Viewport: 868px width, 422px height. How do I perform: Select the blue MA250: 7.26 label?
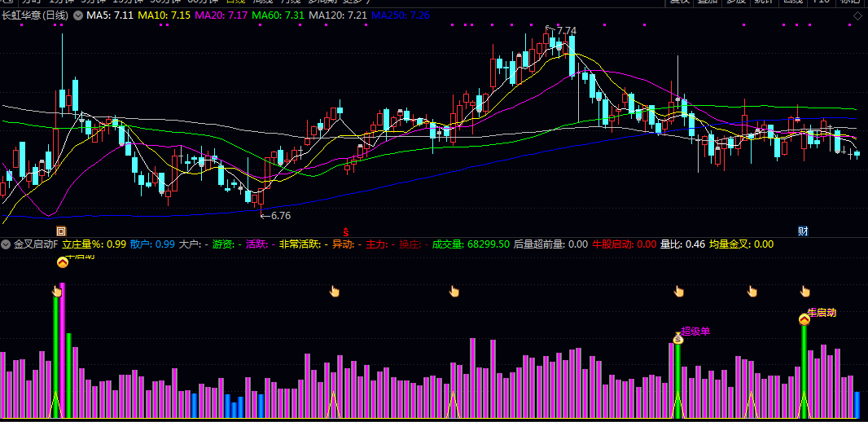click(401, 15)
